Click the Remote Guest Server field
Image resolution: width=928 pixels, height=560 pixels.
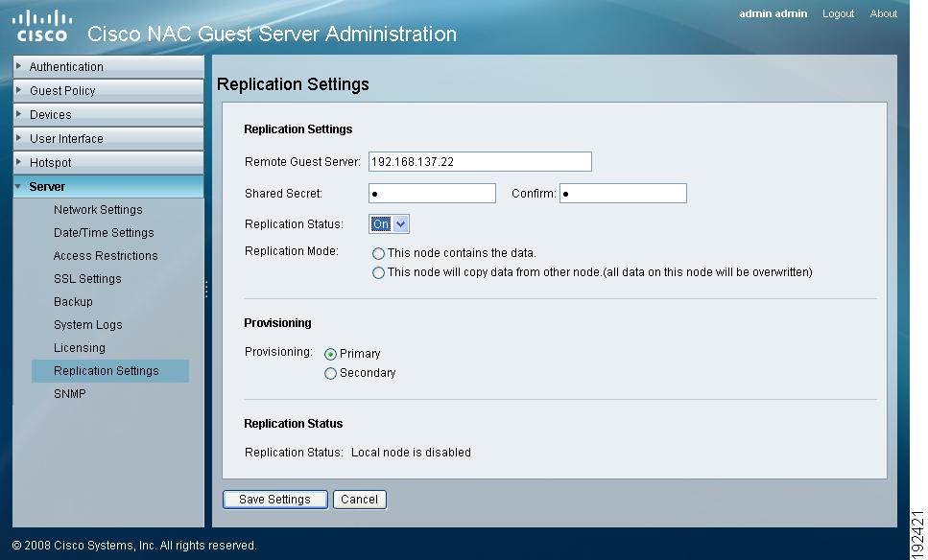coord(480,161)
